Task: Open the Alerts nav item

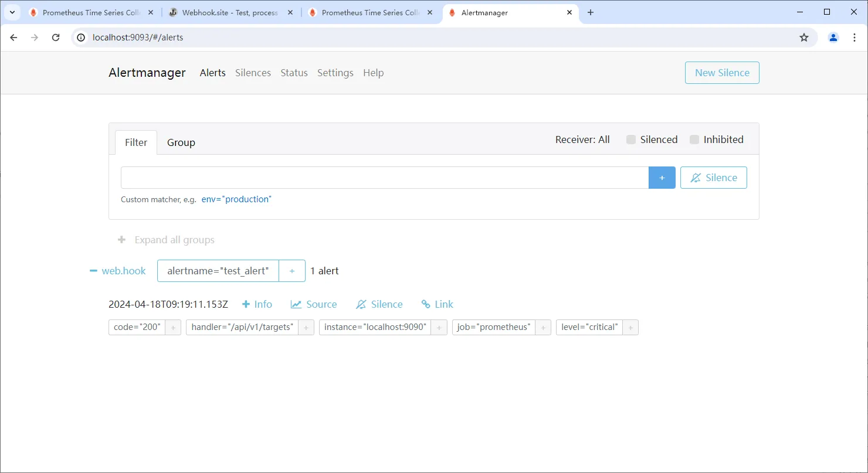Action: click(213, 73)
